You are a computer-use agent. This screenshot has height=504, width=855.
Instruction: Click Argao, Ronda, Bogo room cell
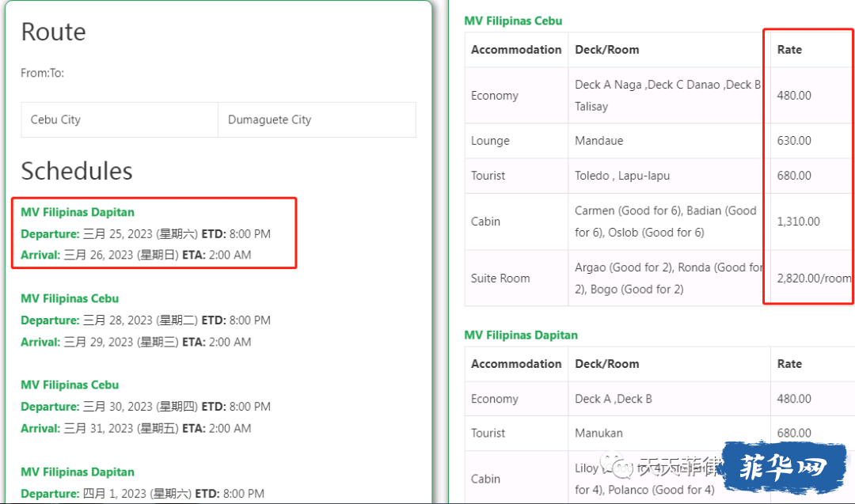(x=669, y=278)
